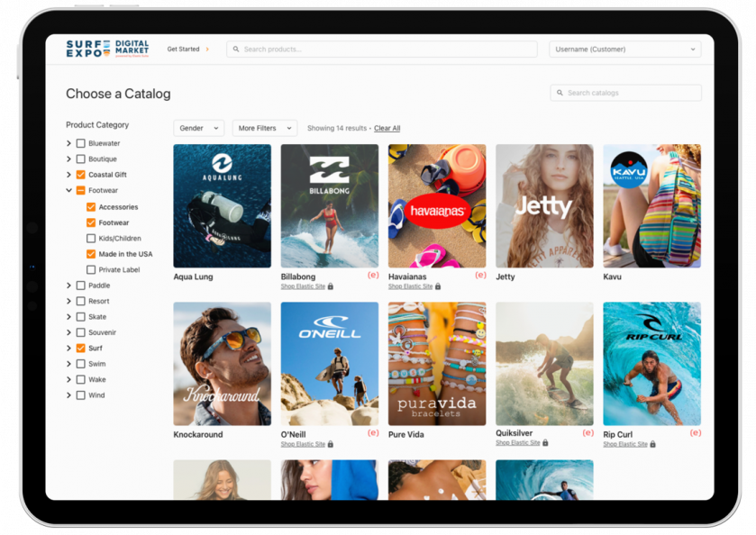Open Shop Elastic Site under Rip Curl
The height and width of the screenshot is (535, 756).
(x=625, y=444)
